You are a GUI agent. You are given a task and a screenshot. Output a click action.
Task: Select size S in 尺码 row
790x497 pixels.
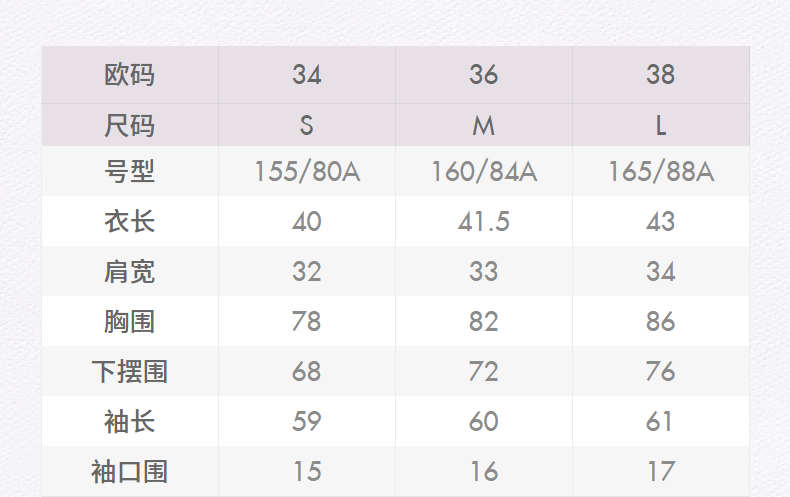click(x=307, y=126)
